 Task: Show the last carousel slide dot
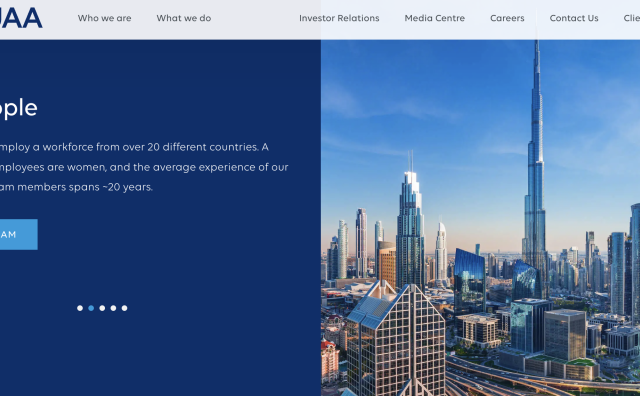[x=124, y=308]
